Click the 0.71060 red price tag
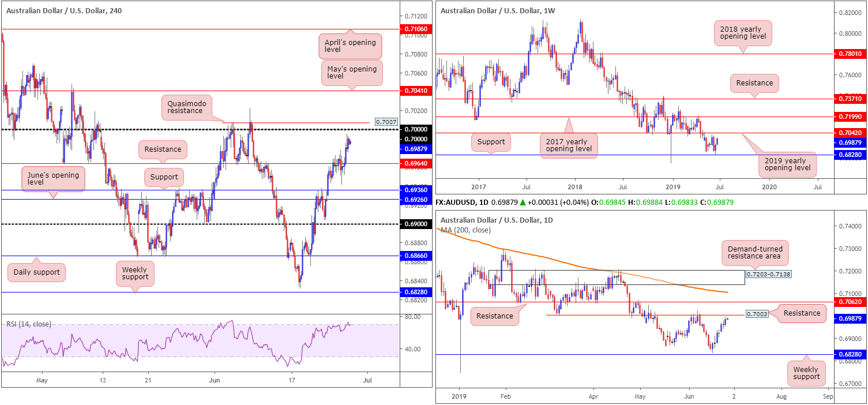The height and width of the screenshot is (405, 868). coord(415,28)
